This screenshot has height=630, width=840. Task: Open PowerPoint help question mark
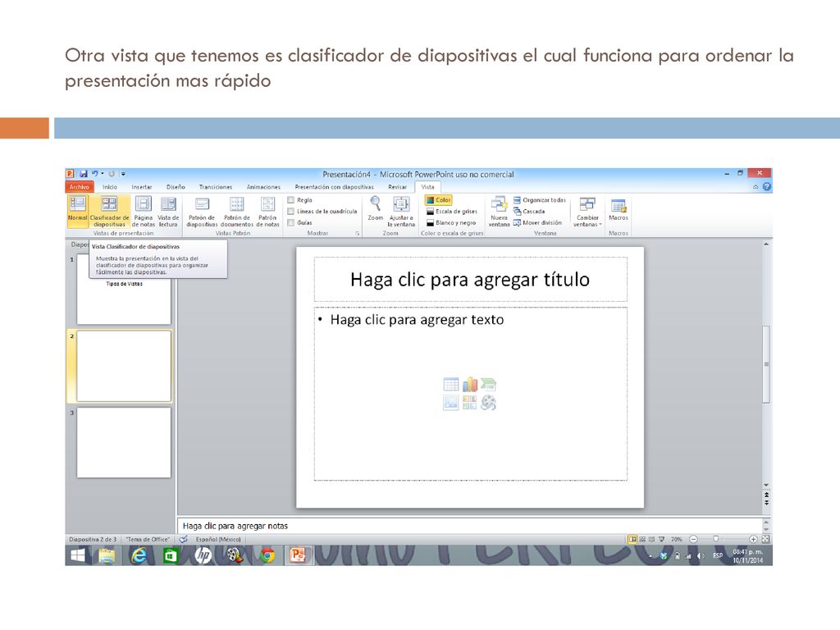click(767, 187)
